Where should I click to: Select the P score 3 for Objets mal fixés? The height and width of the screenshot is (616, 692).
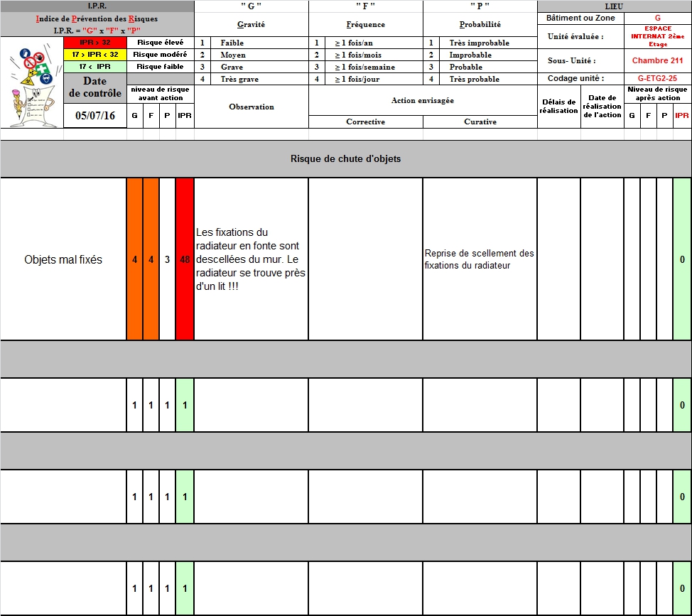tap(167, 259)
